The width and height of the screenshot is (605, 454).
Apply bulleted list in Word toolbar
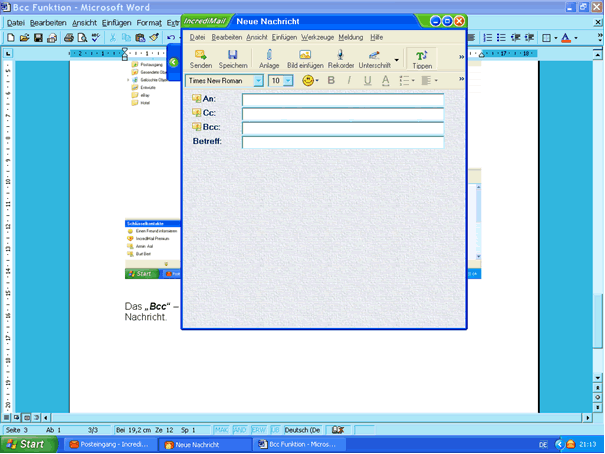tap(501, 37)
